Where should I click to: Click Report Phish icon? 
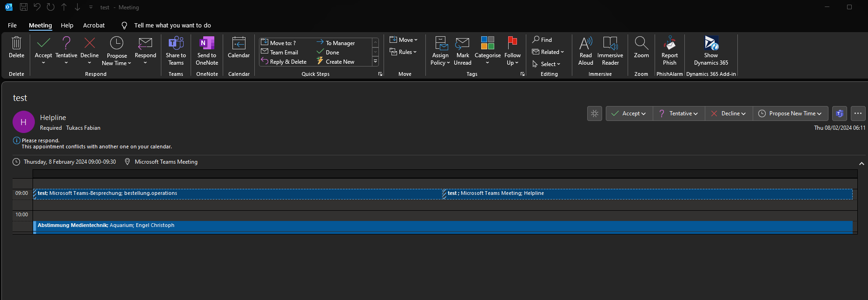click(x=669, y=43)
